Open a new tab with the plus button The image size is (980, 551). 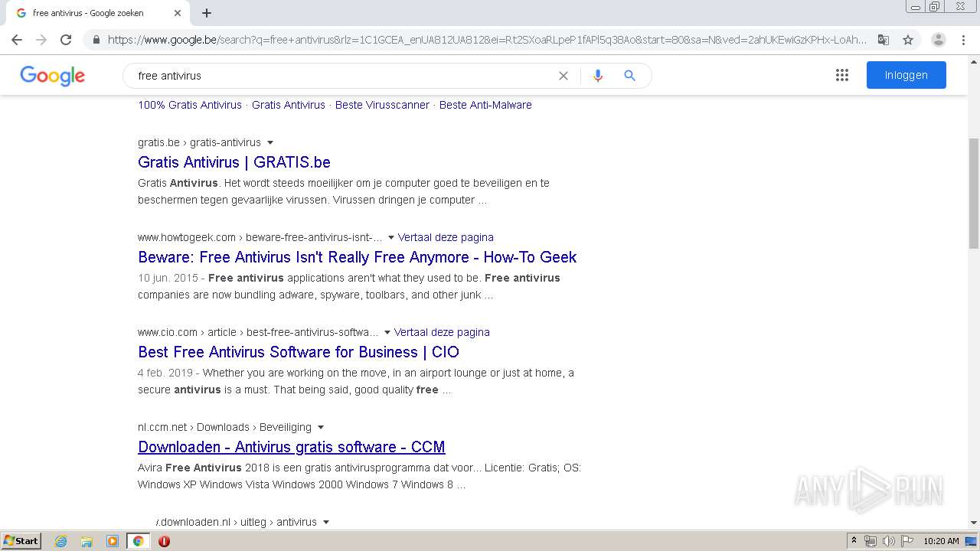point(207,13)
